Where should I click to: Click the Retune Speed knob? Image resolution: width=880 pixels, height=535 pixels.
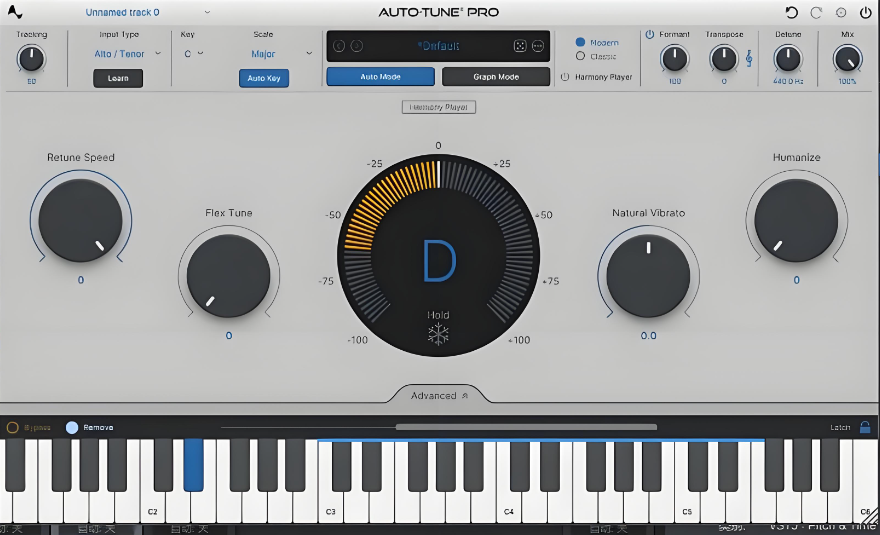pyautogui.click(x=80, y=220)
